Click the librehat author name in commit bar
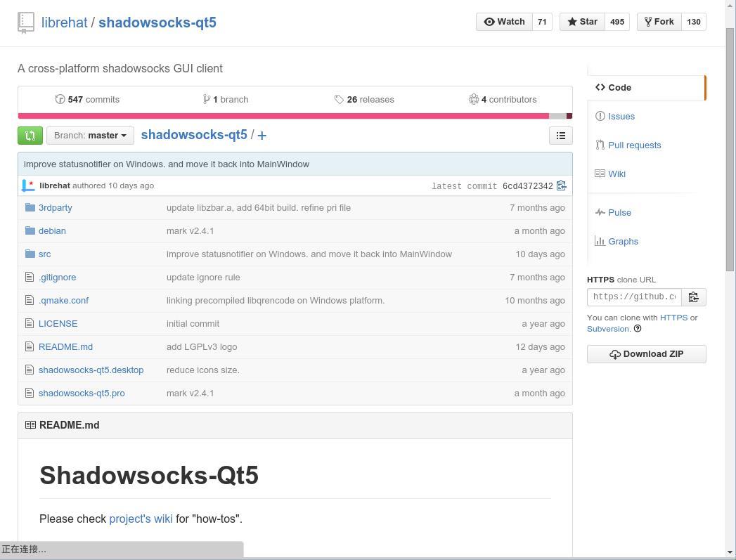The height and width of the screenshot is (560, 736). click(54, 185)
